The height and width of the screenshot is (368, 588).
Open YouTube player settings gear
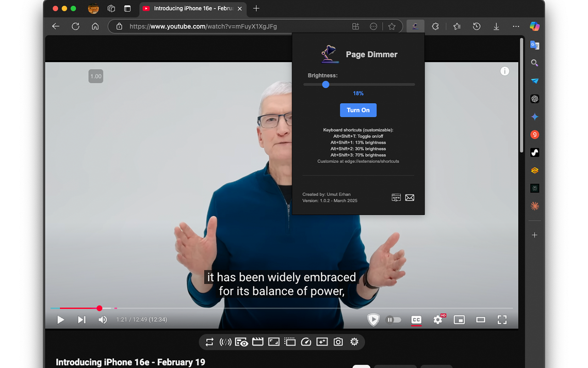pyautogui.click(x=438, y=319)
